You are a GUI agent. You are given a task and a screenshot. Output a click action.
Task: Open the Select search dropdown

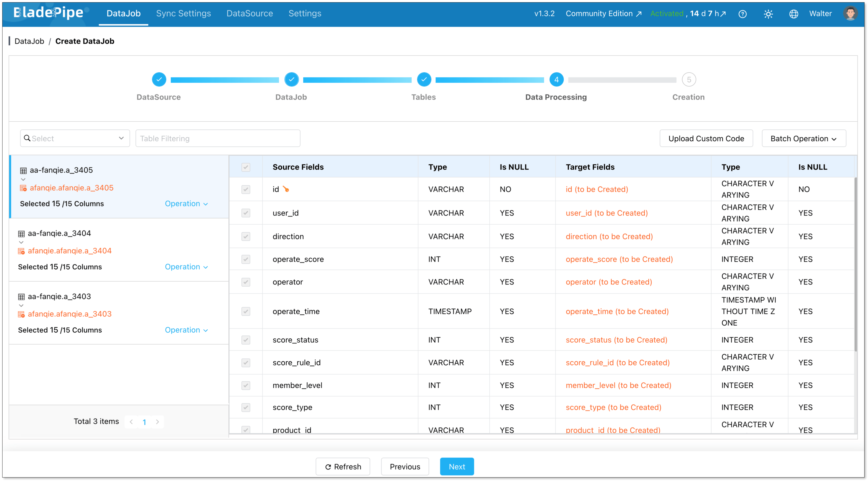[x=75, y=138]
